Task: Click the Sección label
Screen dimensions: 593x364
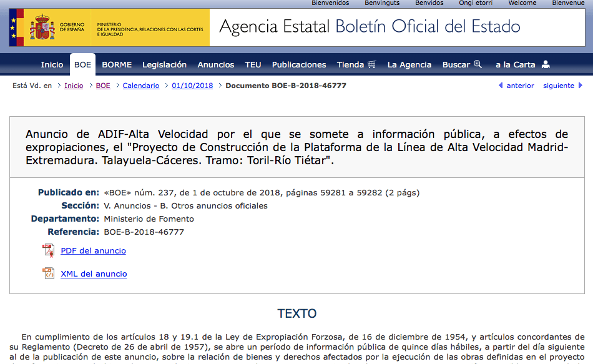Action: tap(80, 205)
